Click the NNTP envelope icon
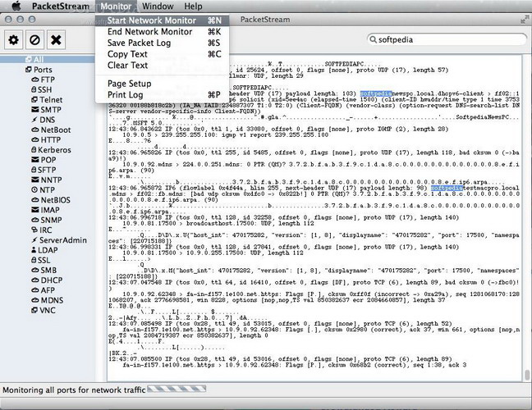This screenshot has height=410, width=532. (35, 180)
